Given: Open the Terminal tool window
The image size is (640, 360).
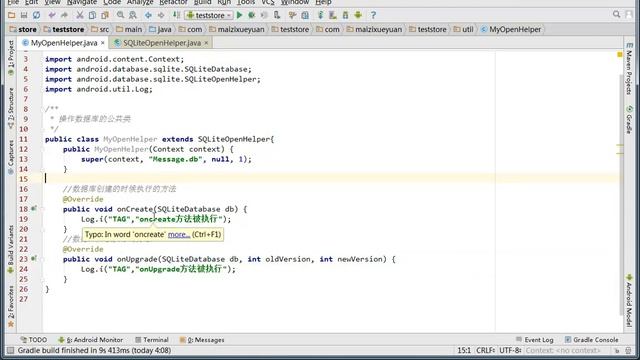Looking at the screenshot, I should click(151, 340).
